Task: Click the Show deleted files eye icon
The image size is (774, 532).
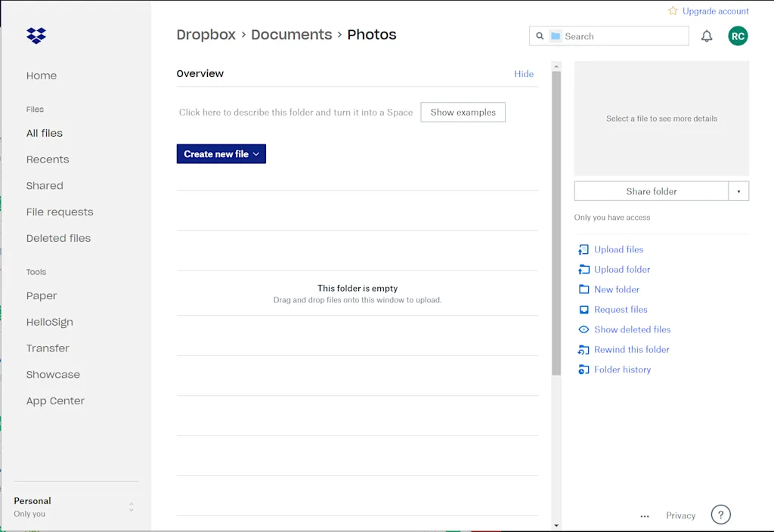Action: pyautogui.click(x=584, y=329)
